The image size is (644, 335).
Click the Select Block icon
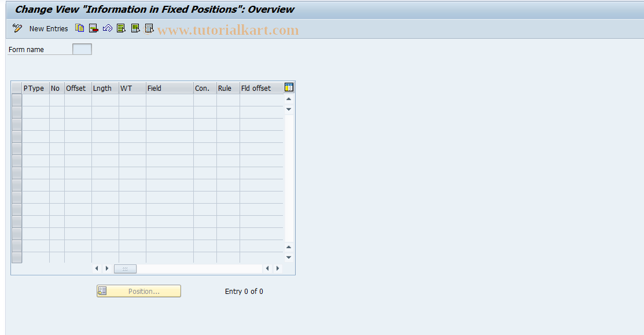pyautogui.click(x=135, y=28)
